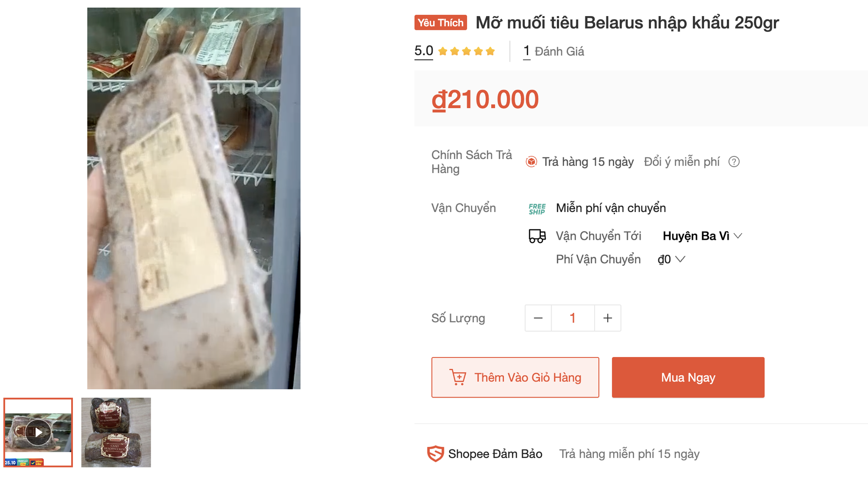Viewport: 868px width, 480px height.
Task: Expand the đ0 shipping fee dropdown
Action: tap(671, 259)
